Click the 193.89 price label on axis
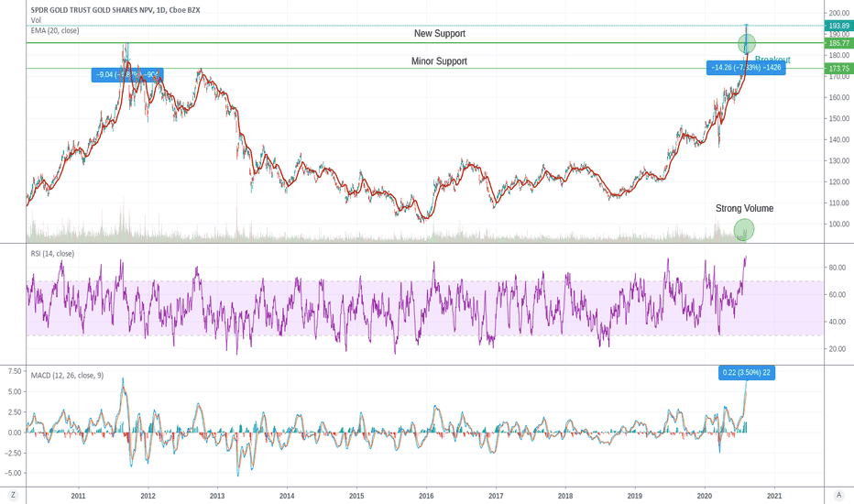Screen dimensions: 854x504 [x=839, y=26]
